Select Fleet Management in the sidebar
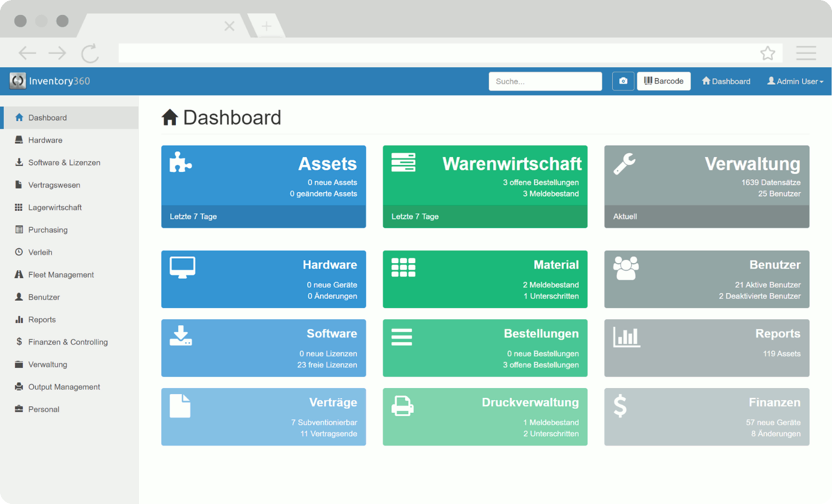Viewport: 832px width, 504px height. [x=61, y=274]
